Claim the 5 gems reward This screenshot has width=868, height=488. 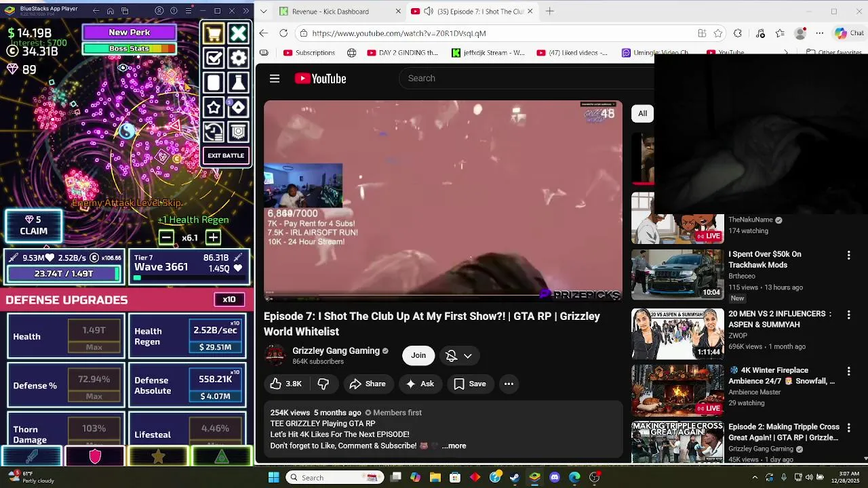[34, 226]
